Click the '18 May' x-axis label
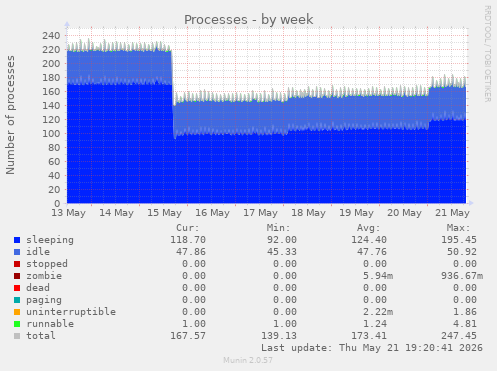 click(308, 213)
